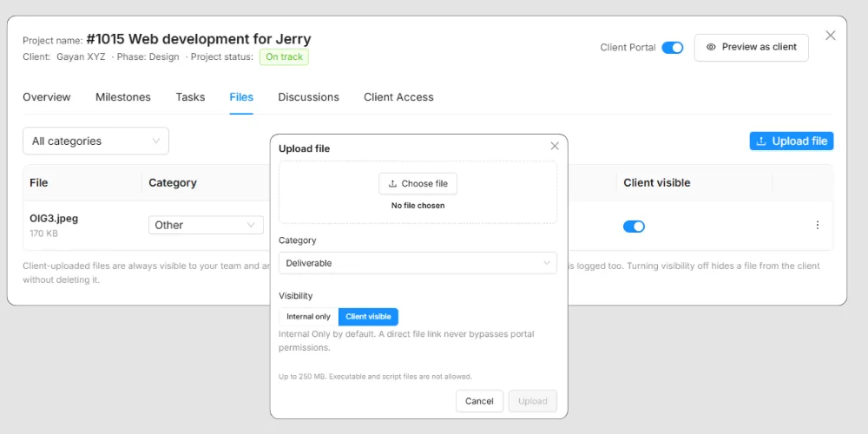
Task: Open the three-dot menu for OIG3.jpeg
Action: (817, 226)
